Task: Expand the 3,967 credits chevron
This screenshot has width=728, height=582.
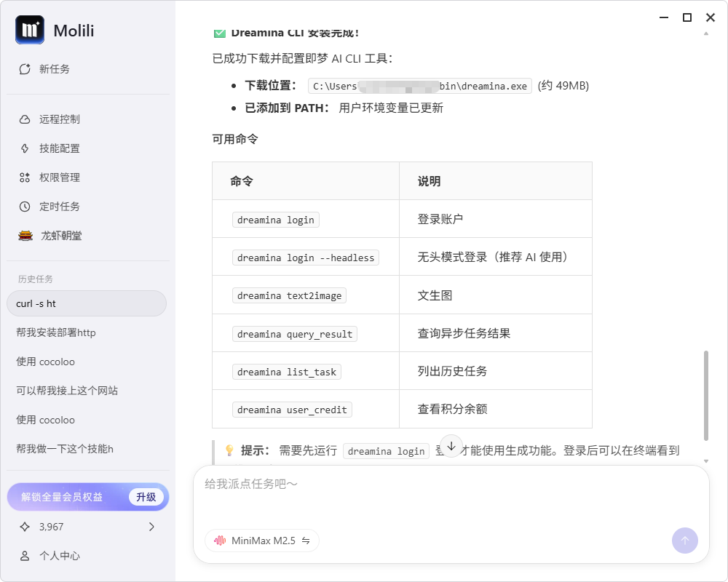Action: [x=151, y=527]
